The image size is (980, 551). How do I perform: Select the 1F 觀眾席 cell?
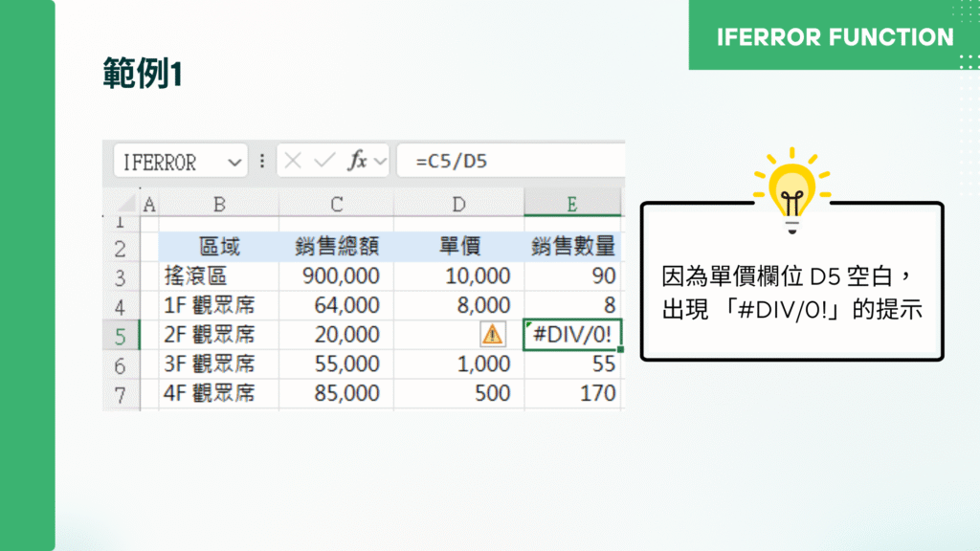pyautogui.click(x=219, y=305)
